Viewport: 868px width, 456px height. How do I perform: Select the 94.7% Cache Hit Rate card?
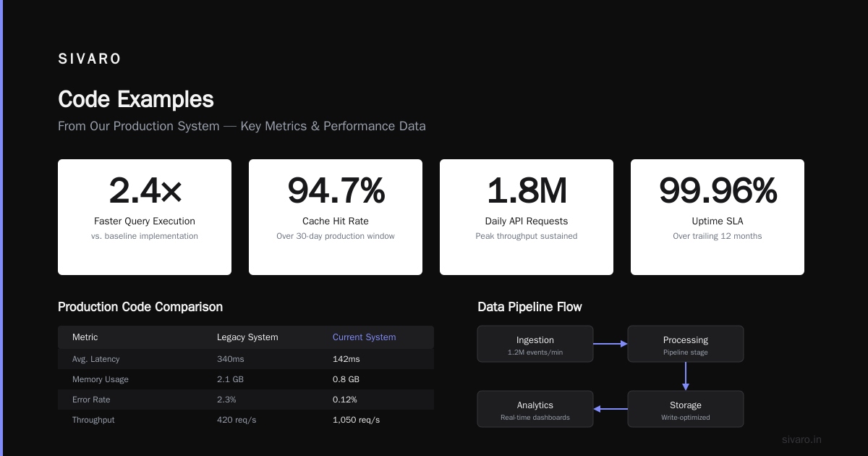336,217
